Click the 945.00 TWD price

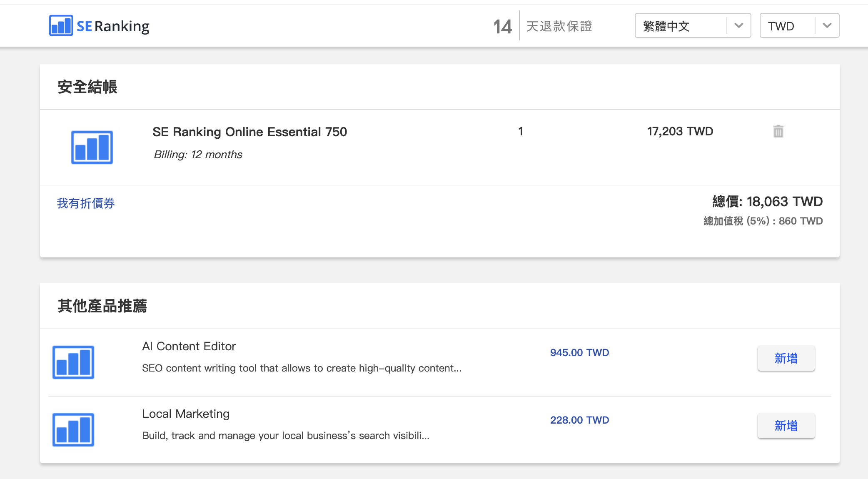point(579,353)
